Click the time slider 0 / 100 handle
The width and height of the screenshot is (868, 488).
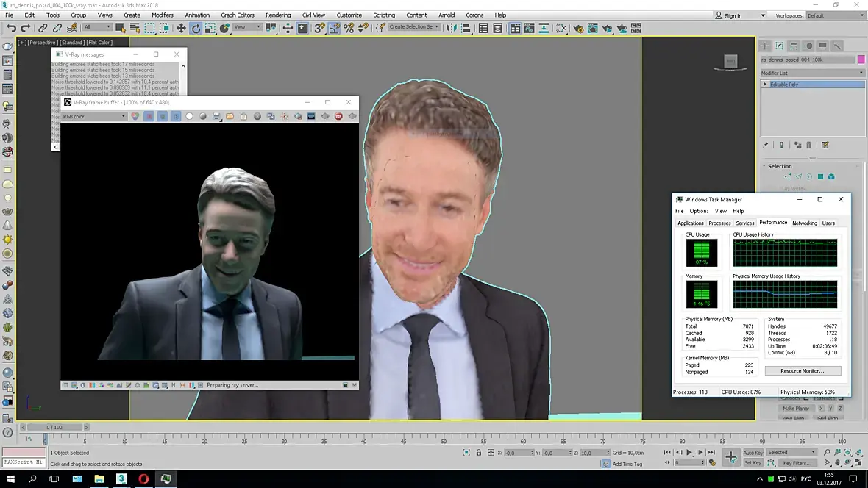[x=54, y=427]
